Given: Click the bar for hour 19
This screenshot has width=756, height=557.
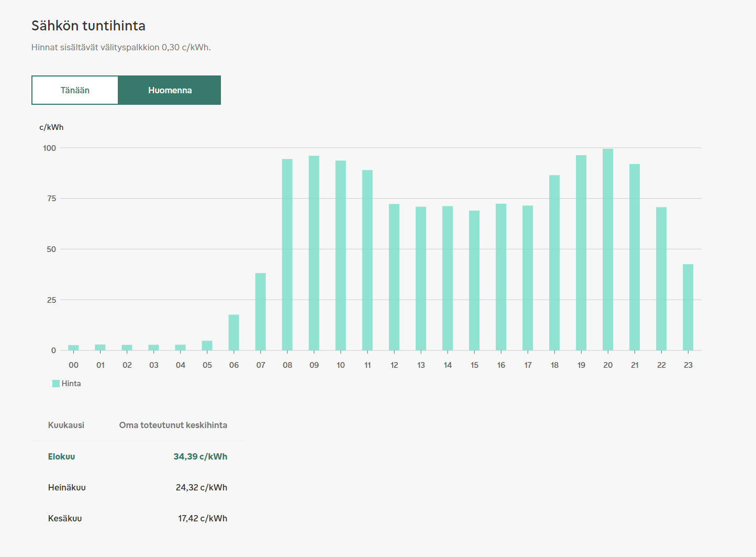Looking at the screenshot, I should (x=581, y=253).
